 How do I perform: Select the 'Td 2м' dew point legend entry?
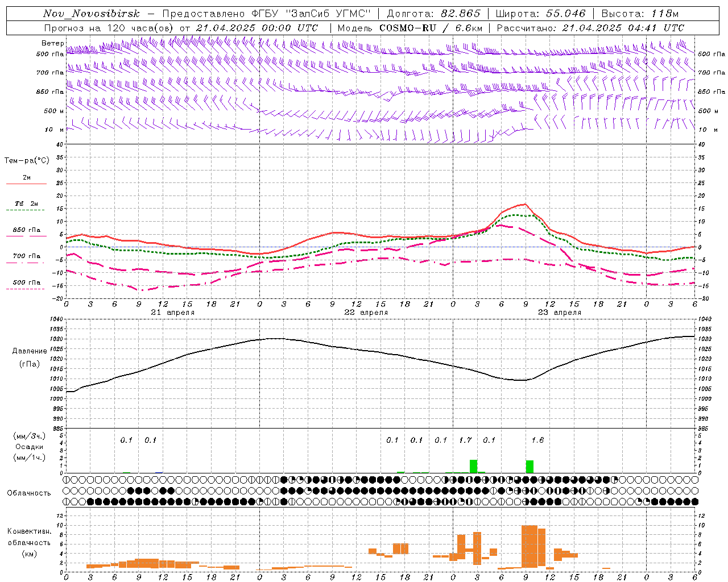pos(27,203)
